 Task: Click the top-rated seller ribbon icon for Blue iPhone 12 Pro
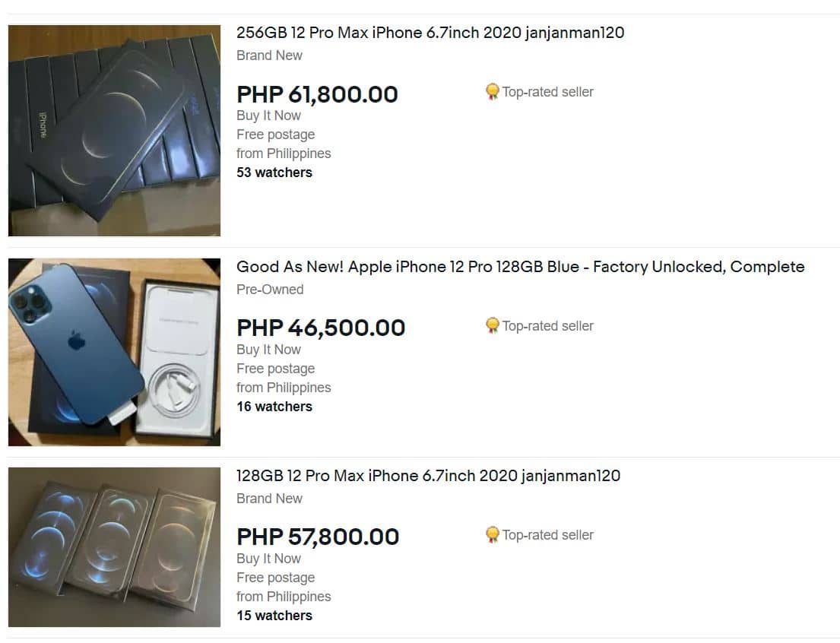coord(492,326)
